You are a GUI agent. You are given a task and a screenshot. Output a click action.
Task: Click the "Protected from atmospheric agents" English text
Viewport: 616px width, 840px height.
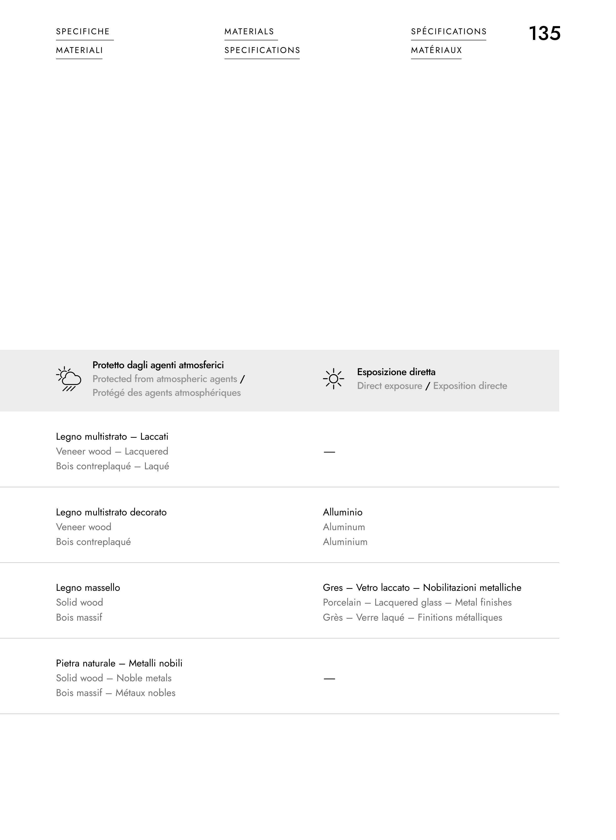coord(164,379)
